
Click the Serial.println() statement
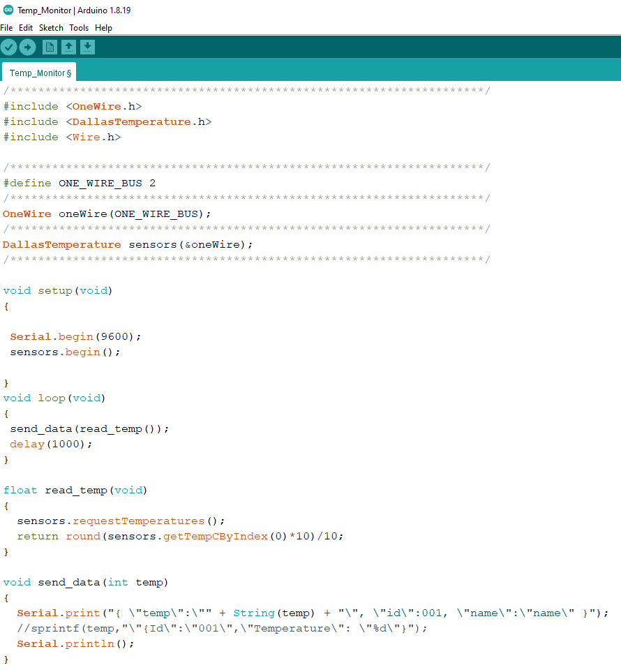pyautogui.click(x=75, y=643)
